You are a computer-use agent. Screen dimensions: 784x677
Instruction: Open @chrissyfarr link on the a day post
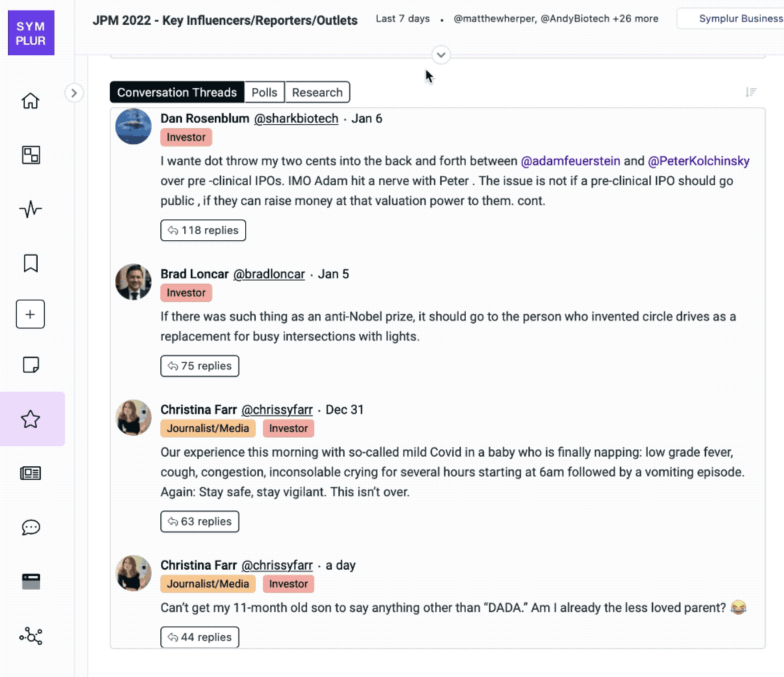(x=277, y=565)
